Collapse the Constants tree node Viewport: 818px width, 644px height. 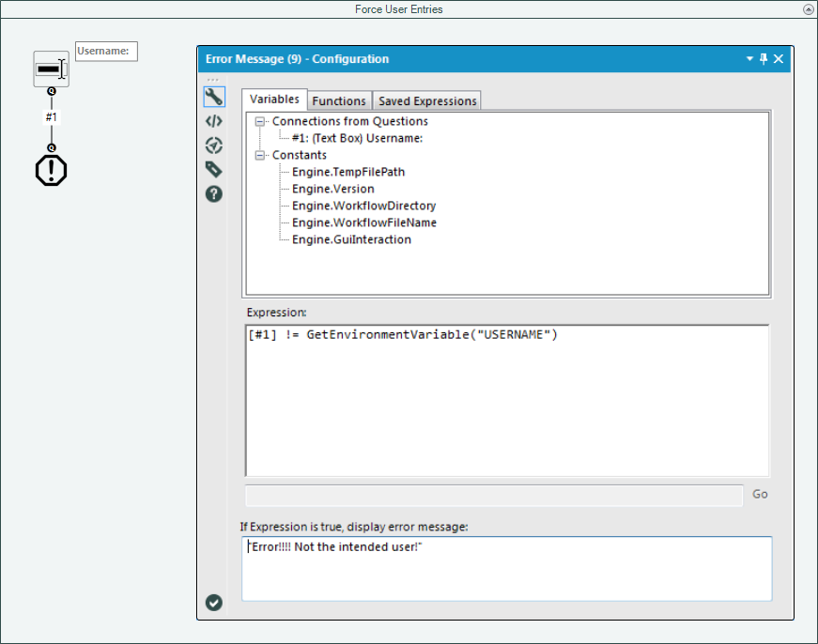click(x=259, y=156)
